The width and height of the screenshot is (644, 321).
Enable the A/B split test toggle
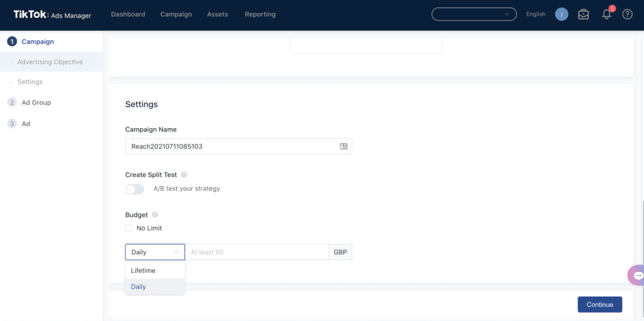point(135,189)
